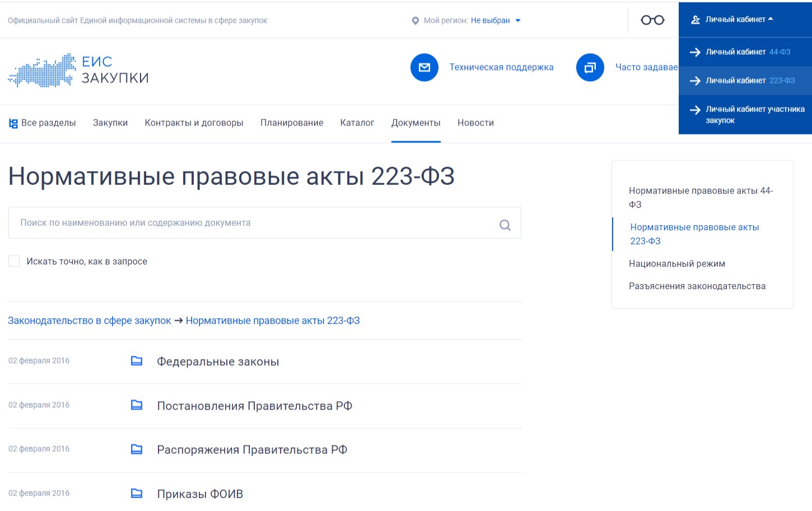Viewport: 812px width, 511px height.
Task: Switch to the Закупки tab
Action: [x=110, y=123]
